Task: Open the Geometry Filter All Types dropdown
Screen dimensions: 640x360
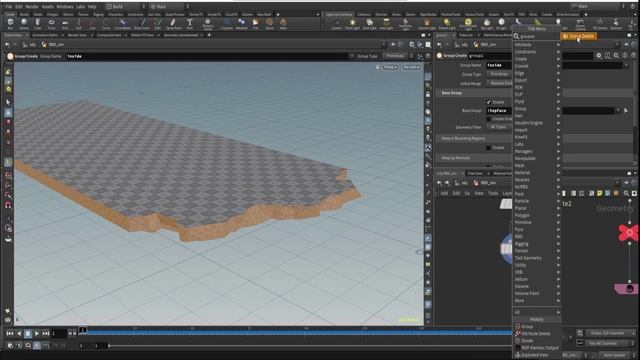Action: point(499,127)
